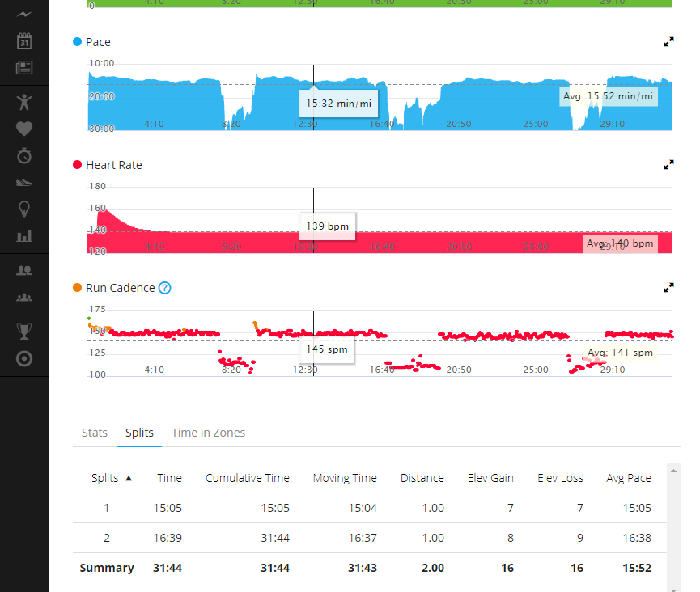Open Health Stats heart icon
Viewport: 700px width, 592px height.
24,128
